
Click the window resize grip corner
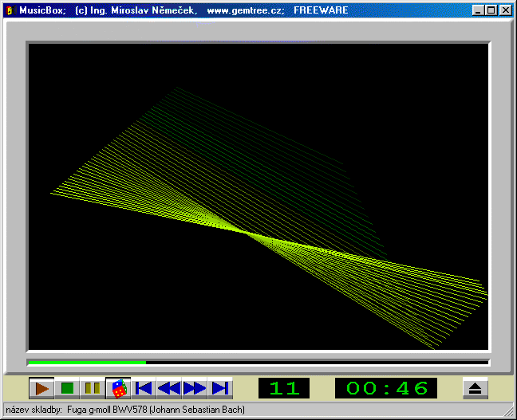[x=509, y=412]
